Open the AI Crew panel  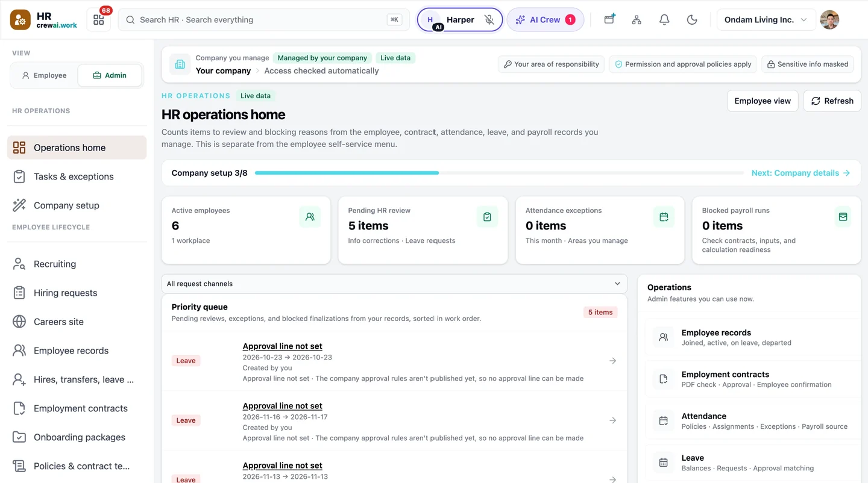click(x=546, y=20)
